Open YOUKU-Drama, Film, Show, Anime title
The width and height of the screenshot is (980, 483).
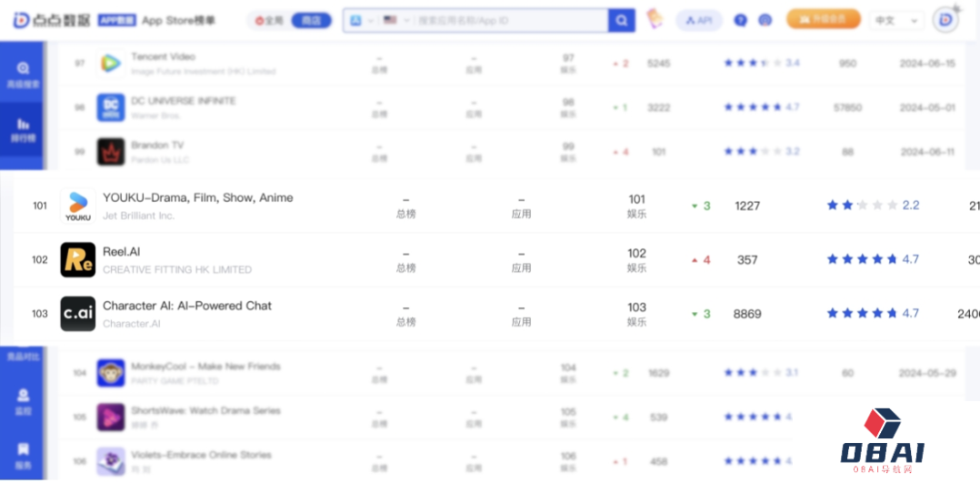click(x=198, y=197)
